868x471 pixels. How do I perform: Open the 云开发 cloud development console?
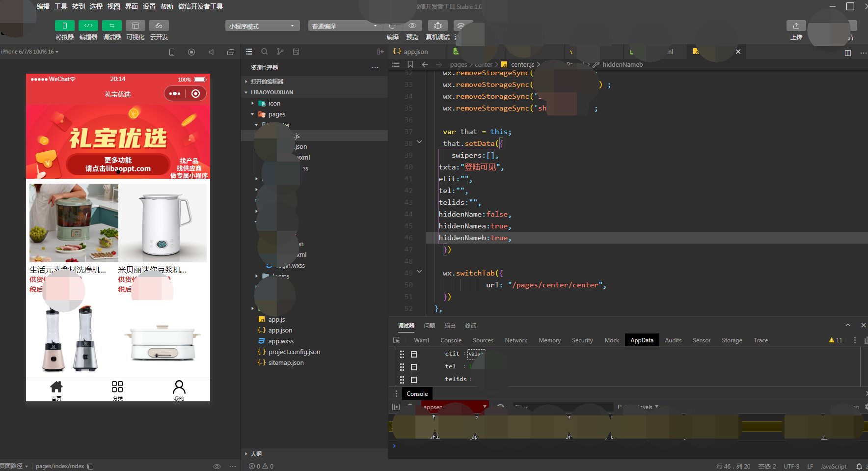(159, 26)
